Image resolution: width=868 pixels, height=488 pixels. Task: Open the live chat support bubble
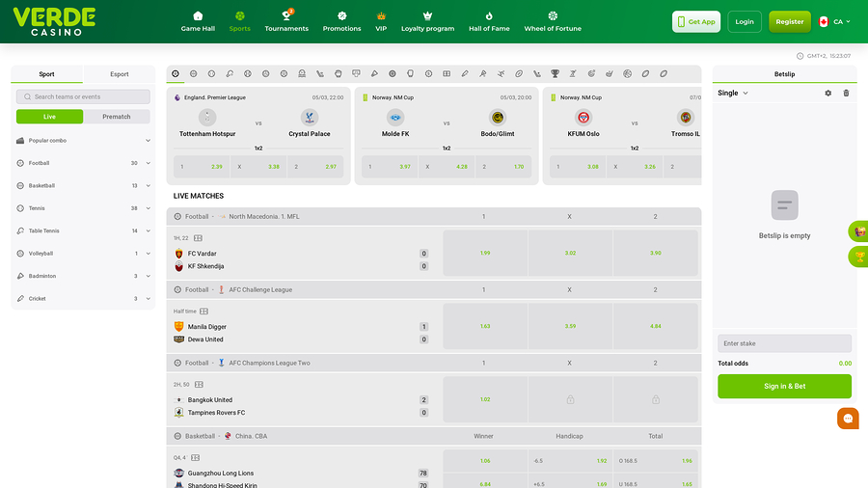(x=848, y=419)
